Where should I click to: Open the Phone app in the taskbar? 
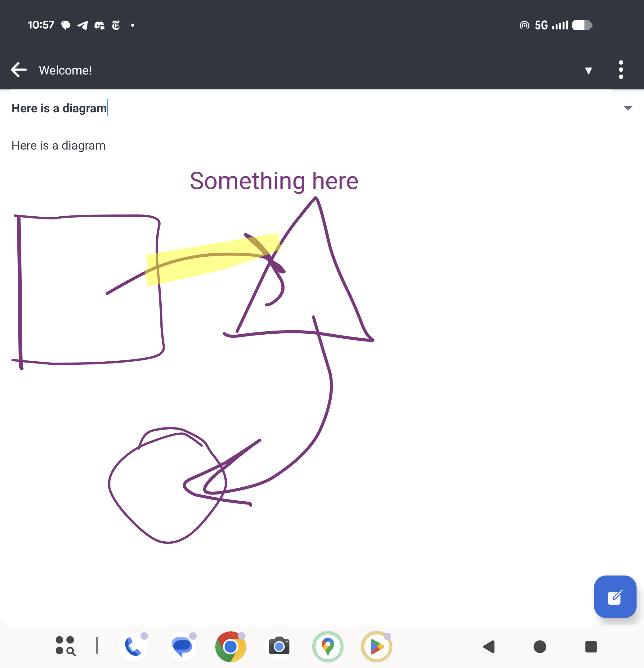pyautogui.click(x=133, y=646)
